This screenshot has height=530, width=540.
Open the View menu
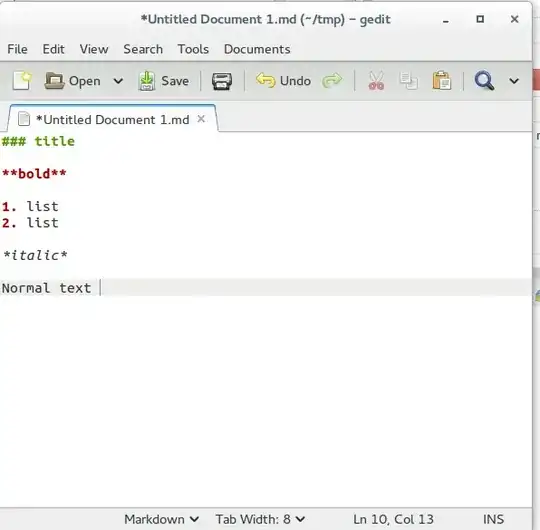[94, 49]
